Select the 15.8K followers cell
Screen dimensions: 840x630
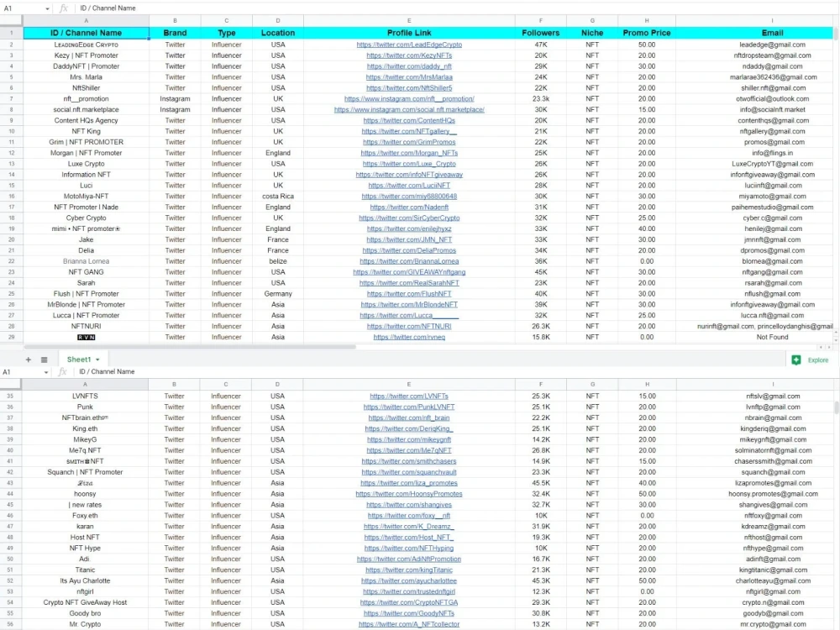coord(540,337)
